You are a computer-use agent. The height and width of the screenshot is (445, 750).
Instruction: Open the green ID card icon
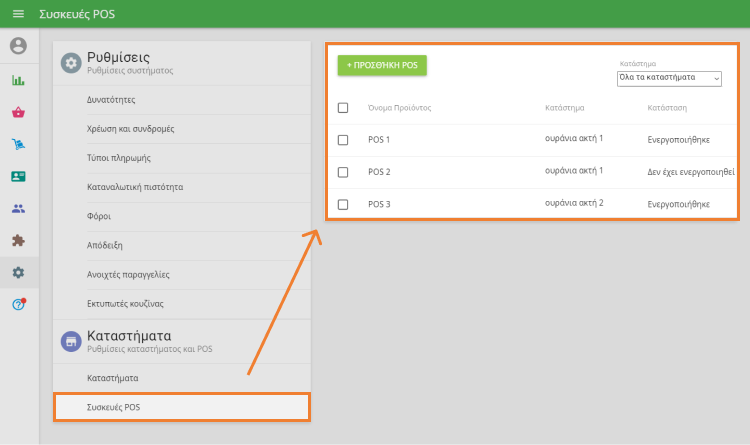[18, 176]
